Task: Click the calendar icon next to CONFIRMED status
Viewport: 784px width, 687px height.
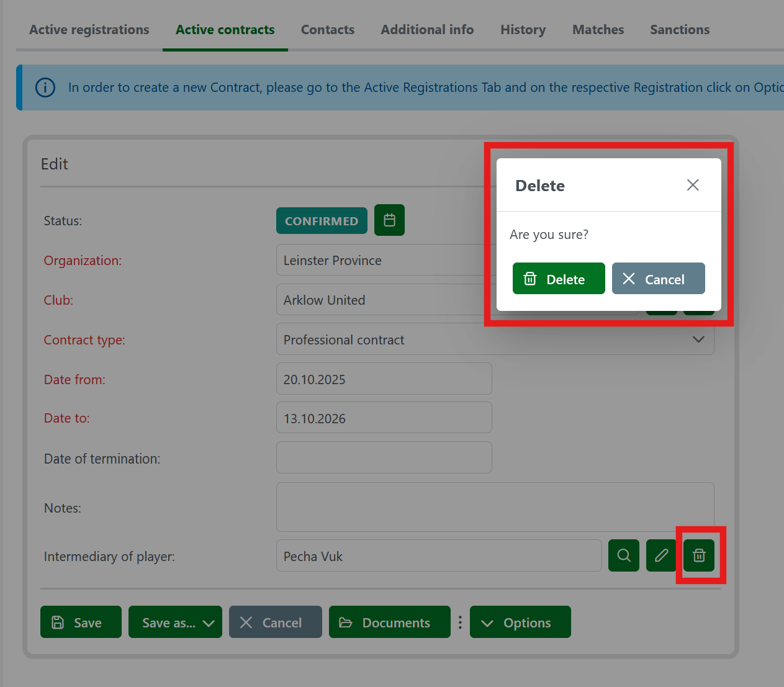Action: [x=389, y=220]
